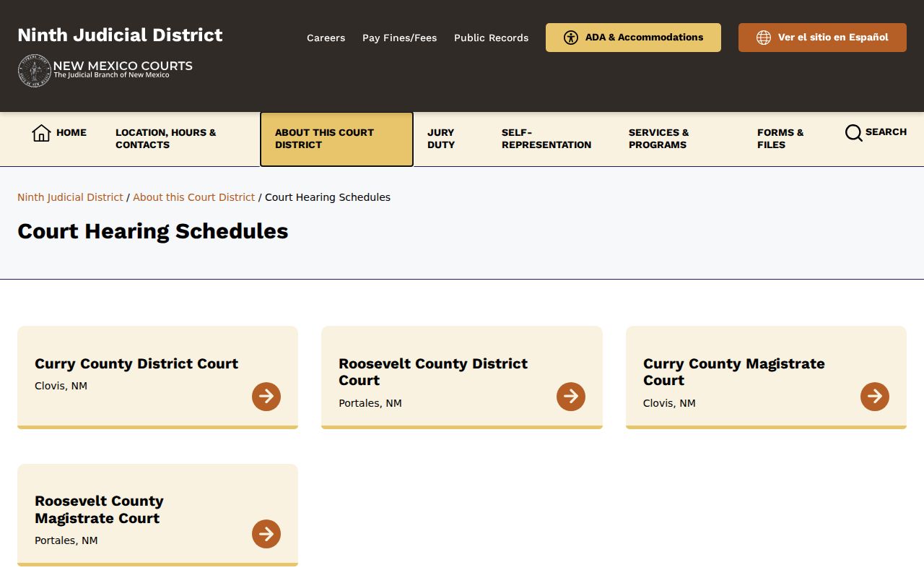The width and height of the screenshot is (924, 578).
Task: Open the Self-Representation menu
Action: 546,139
